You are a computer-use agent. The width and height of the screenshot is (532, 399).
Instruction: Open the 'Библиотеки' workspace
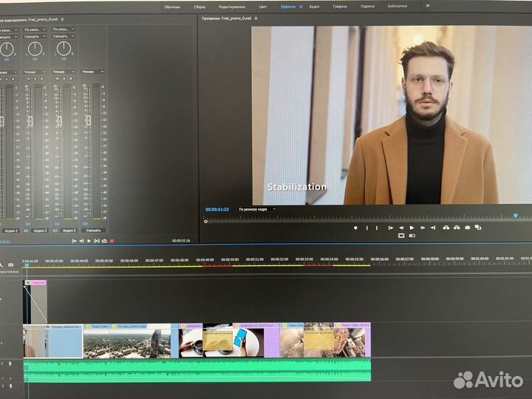[396, 6]
